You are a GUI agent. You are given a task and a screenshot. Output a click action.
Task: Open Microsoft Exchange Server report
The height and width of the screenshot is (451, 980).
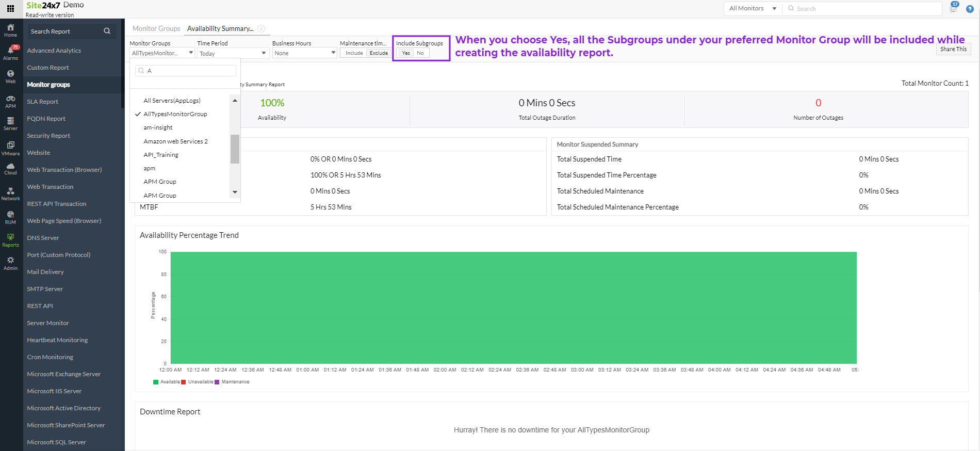click(64, 374)
